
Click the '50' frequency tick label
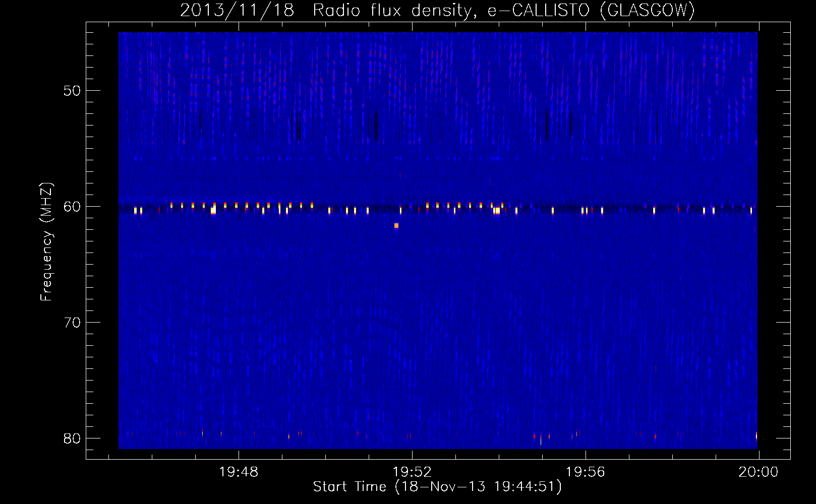(72, 91)
